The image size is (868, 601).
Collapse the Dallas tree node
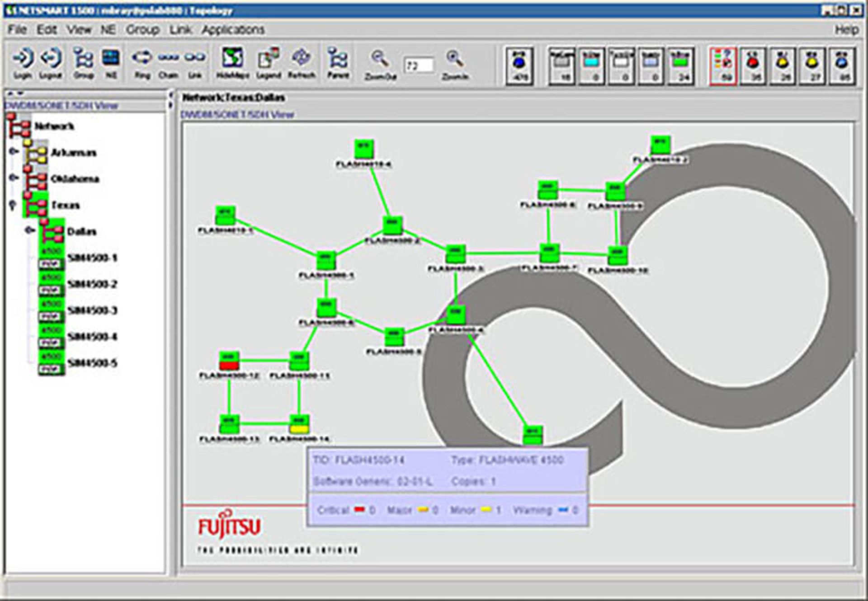30,230
